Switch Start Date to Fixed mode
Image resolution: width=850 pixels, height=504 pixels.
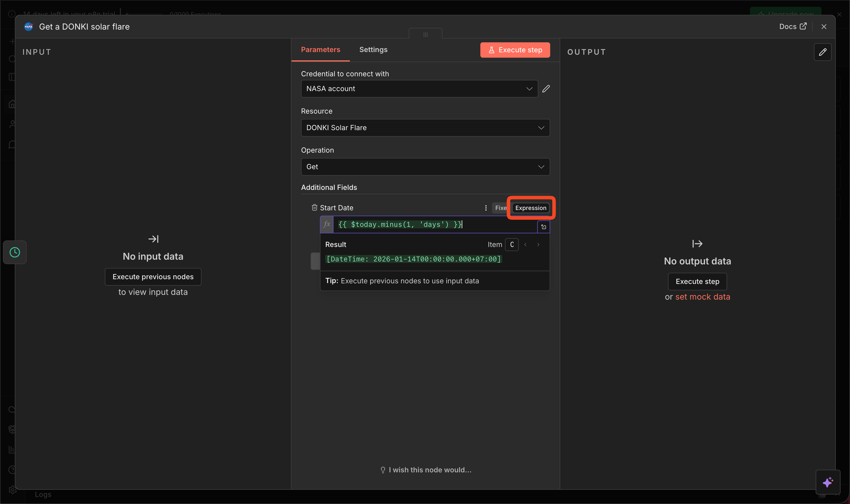500,208
